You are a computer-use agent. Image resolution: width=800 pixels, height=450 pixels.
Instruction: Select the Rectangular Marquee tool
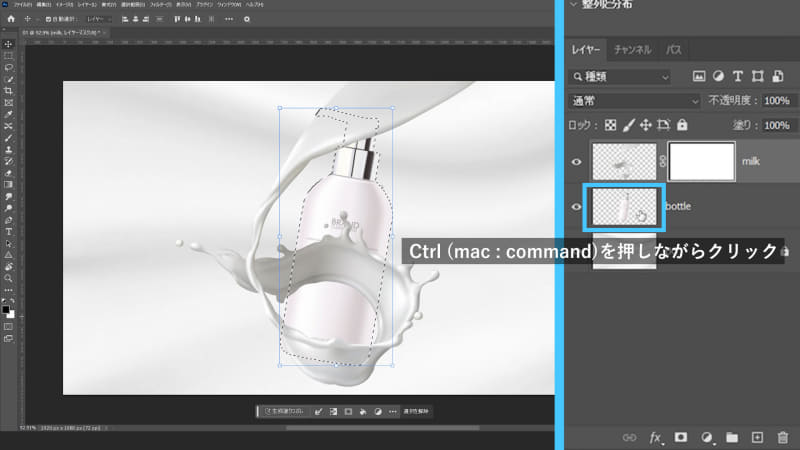(x=8, y=56)
